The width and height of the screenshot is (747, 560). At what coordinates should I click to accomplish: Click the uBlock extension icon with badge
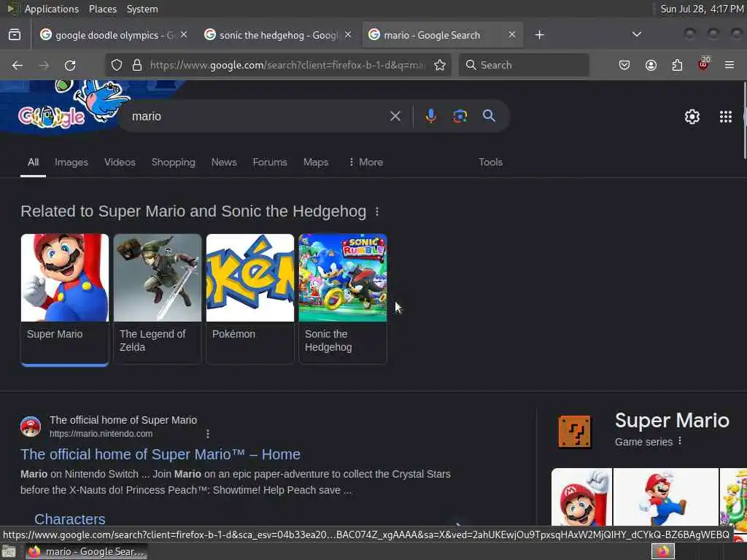(x=703, y=64)
